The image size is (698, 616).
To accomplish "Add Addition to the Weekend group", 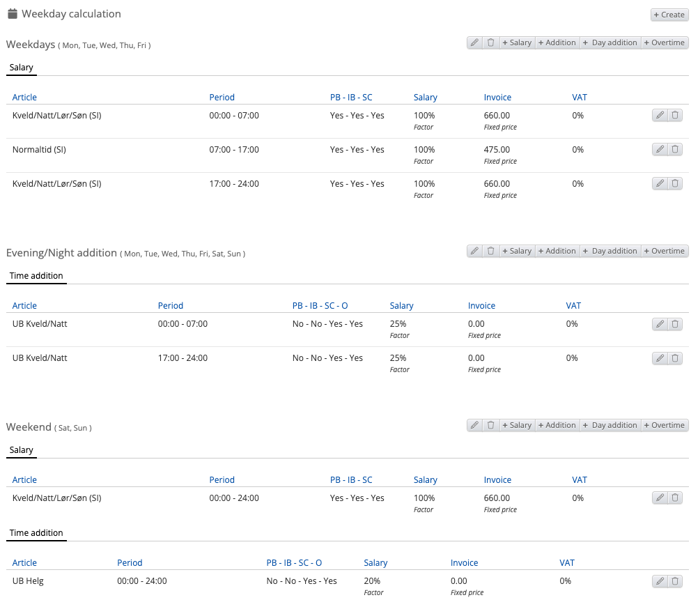I will pos(557,425).
